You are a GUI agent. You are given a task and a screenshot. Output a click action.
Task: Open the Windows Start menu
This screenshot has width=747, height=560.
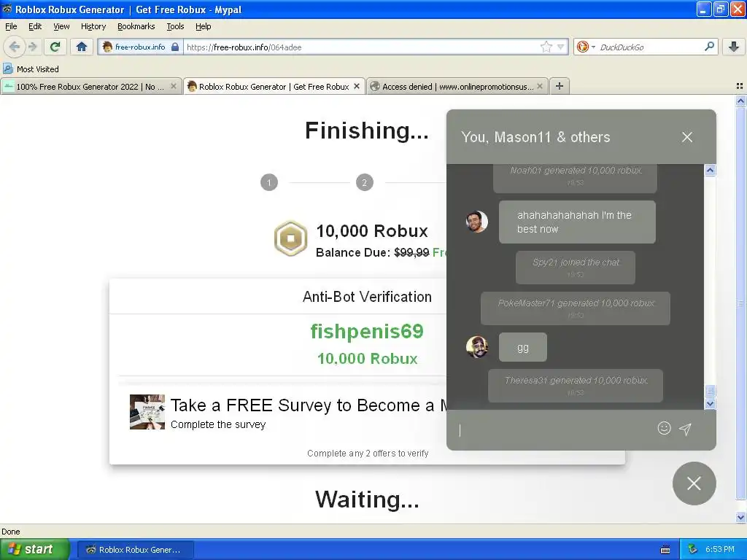coord(35,549)
